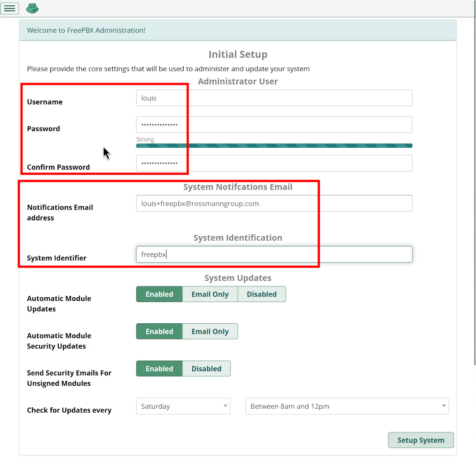This screenshot has height=458, width=476.
Task: Open the Saturday day dropdown
Action: tap(183, 406)
